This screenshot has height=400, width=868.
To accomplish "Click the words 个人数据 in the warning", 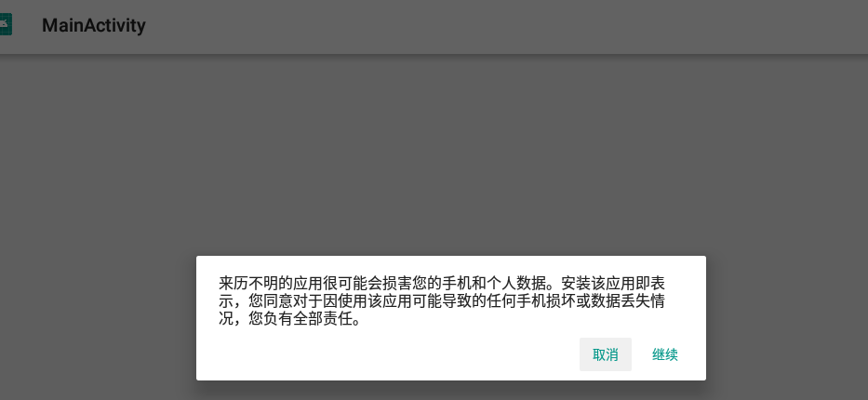I will point(516,284).
